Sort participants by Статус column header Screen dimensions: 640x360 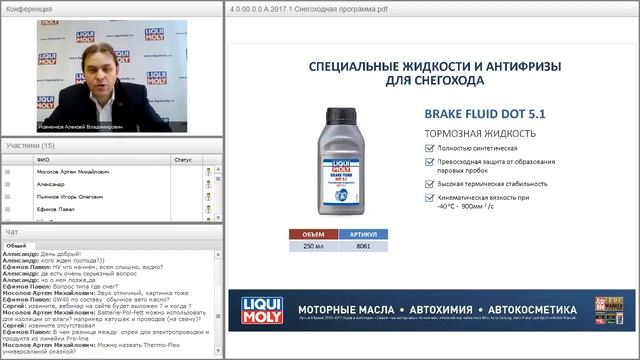pyautogui.click(x=187, y=160)
